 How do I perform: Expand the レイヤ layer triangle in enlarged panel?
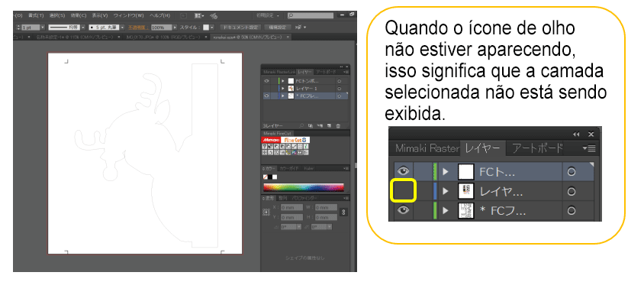point(446,192)
